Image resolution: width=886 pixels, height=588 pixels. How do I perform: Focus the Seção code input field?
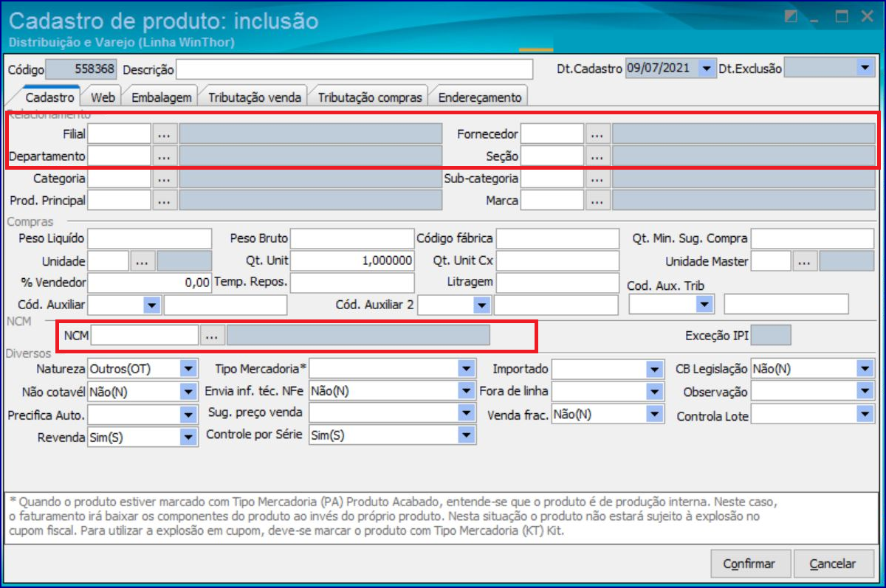[552, 156]
